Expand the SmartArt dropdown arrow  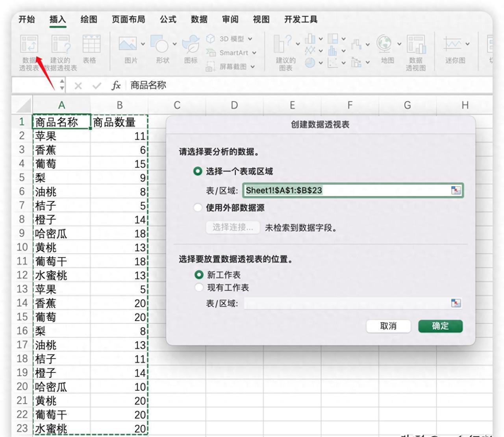[x=254, y=53]
